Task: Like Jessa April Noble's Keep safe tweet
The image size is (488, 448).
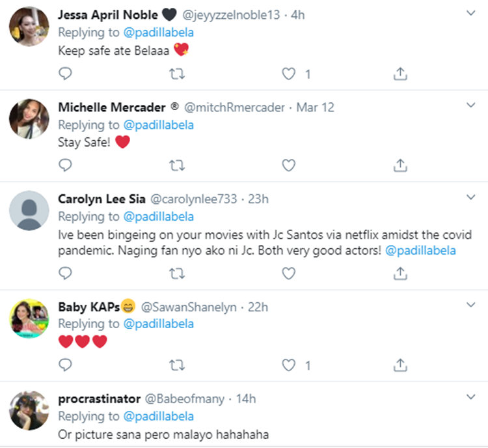Action: tap(289, 74)
